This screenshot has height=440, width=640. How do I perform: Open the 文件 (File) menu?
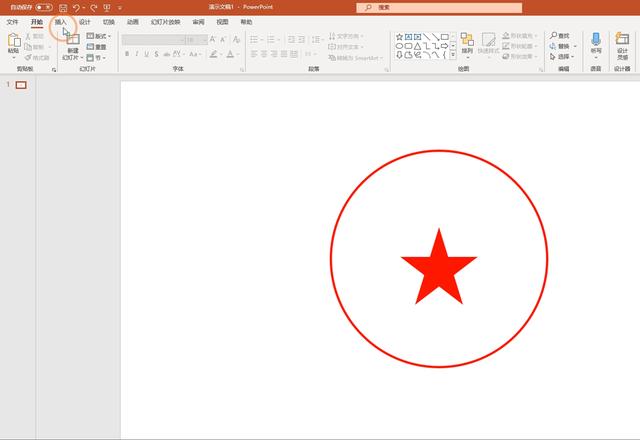click(x=13, y=21)
